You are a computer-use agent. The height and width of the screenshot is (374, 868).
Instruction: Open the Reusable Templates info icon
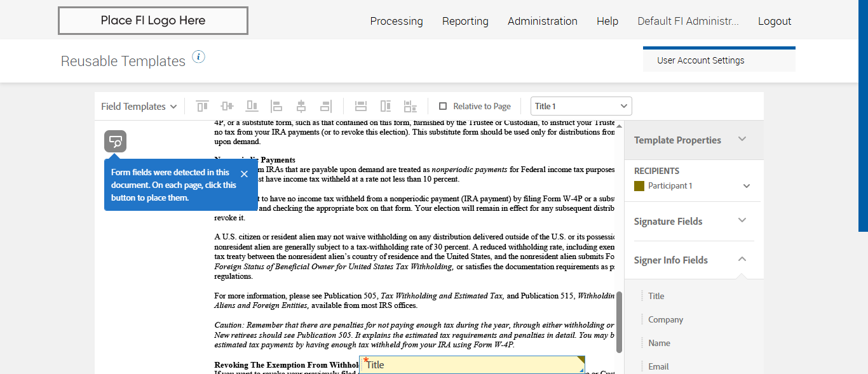click(x=199, y=57)
